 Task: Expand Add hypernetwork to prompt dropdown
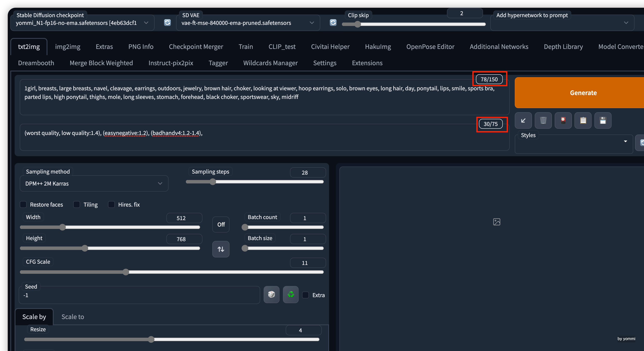[x=562, y=23]
